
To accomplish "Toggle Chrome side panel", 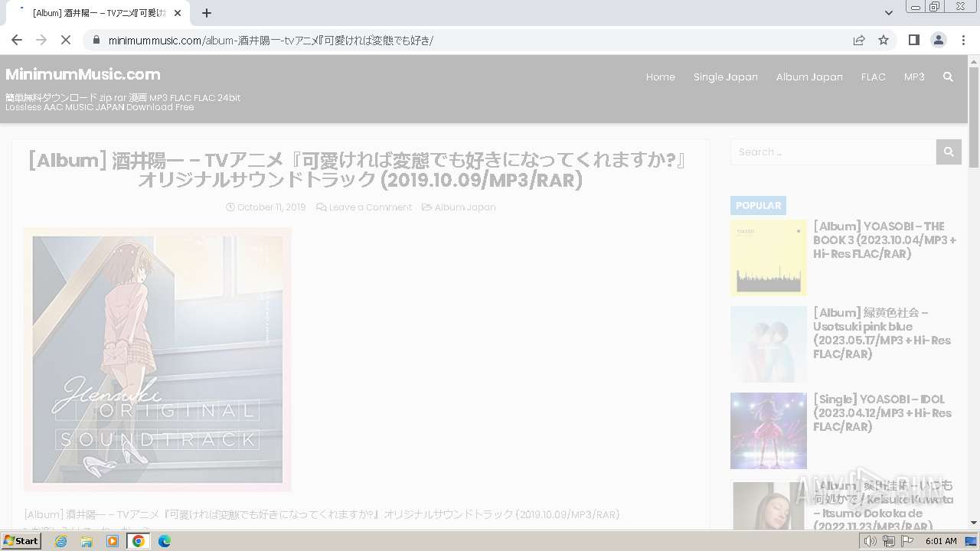I will [914, 40].
